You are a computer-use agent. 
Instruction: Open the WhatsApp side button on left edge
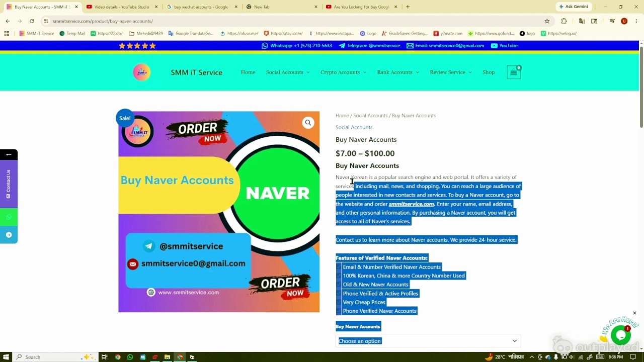coord(9,217)
